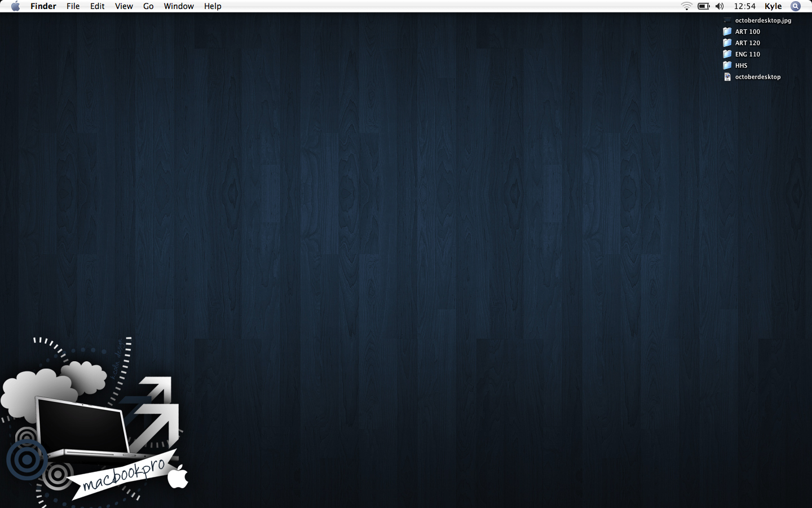Open the Window menu

click(179, 6)
